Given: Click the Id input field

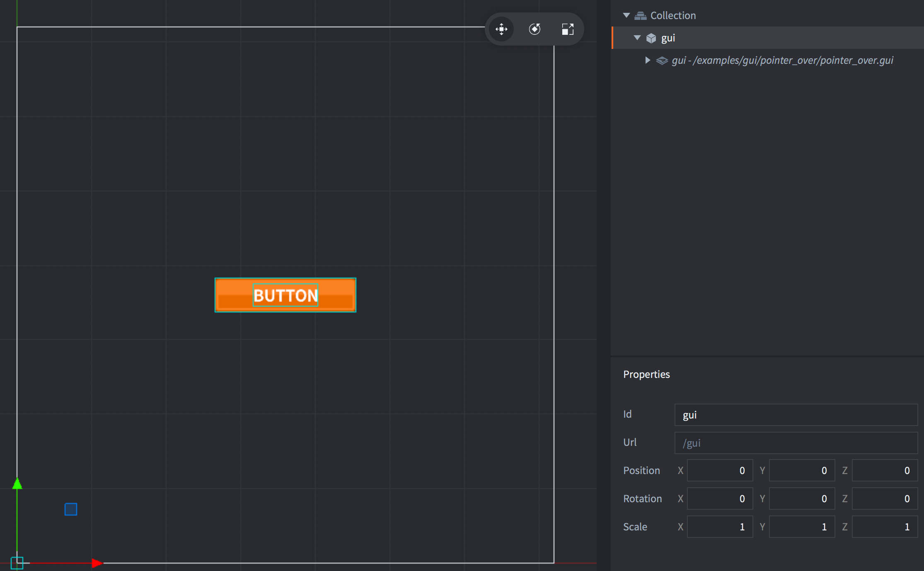Looking at the screenshot, I should (x=796, y=415).
